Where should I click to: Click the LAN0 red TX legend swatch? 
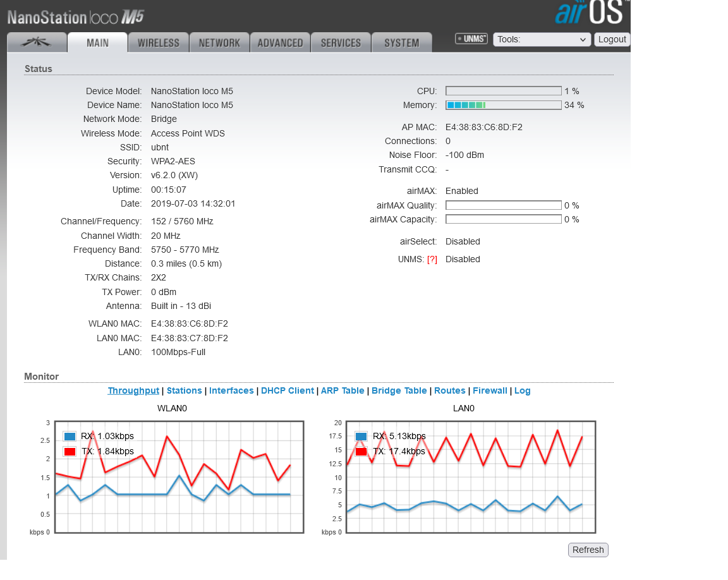(x=361, y=452)
